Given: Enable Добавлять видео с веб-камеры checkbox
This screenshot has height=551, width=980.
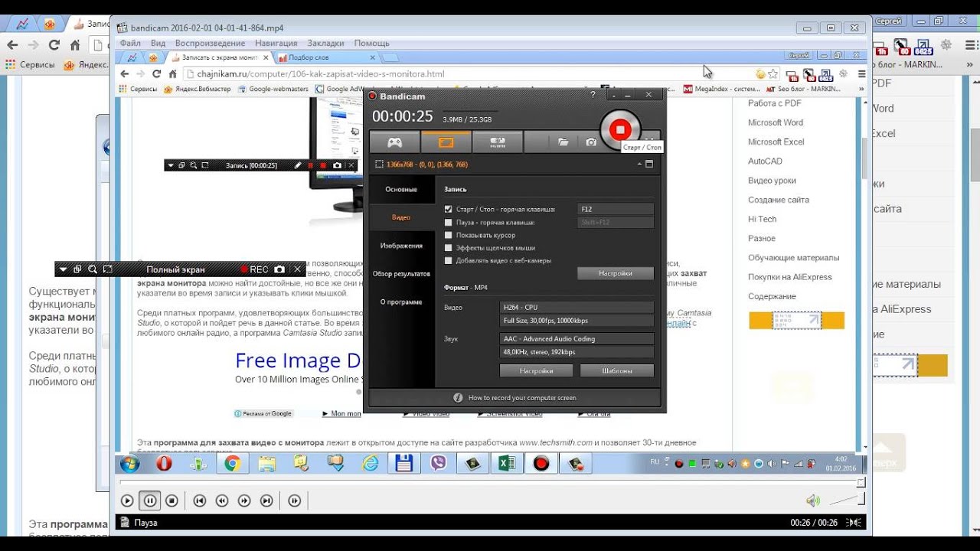Looking at the screenshot, I should [449, 260].
